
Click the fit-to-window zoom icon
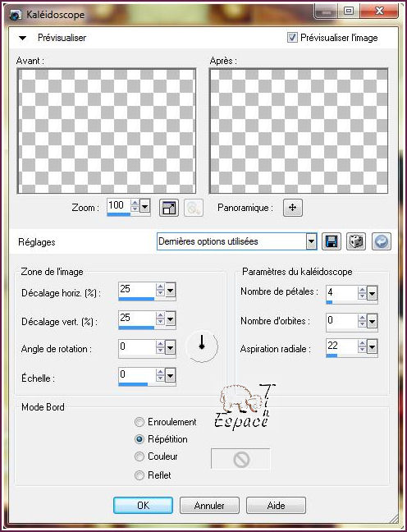(x=169, y=208)
